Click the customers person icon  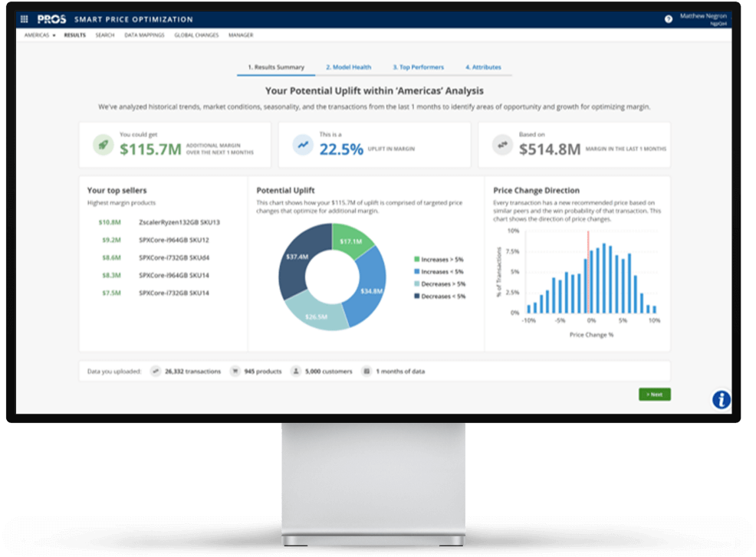(296, 371)
